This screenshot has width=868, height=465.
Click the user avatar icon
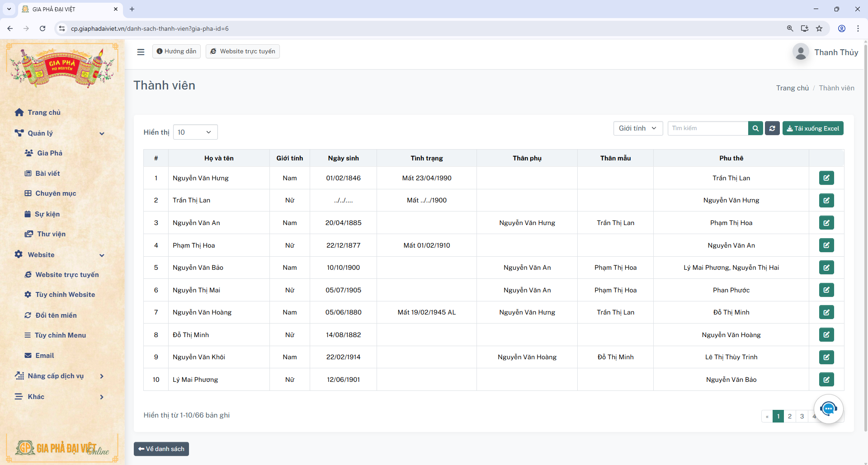coord(801,52)
